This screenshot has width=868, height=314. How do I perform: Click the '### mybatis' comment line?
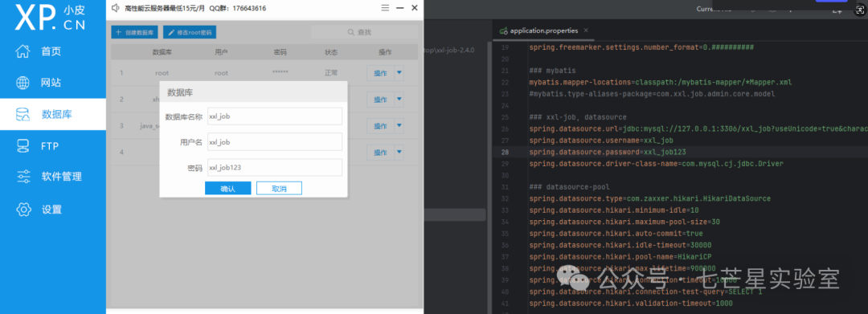[552, 71]
